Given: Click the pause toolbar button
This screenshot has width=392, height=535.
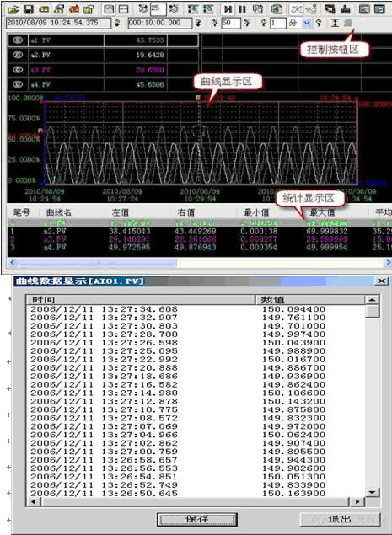Looking at the screenshot, I should (x=243, y=9).
